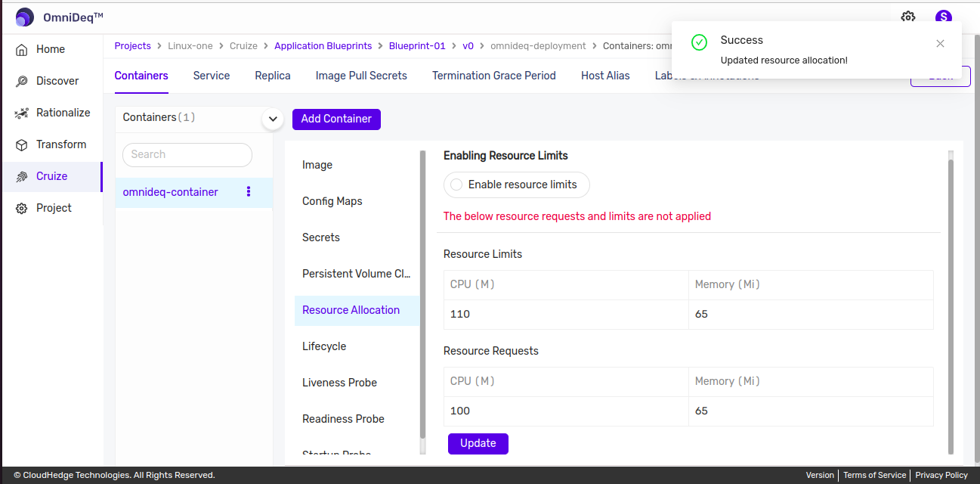The image size is (980, 484).
Task: Edit Resource Limits CPU value 110
Action: point(566,315)
